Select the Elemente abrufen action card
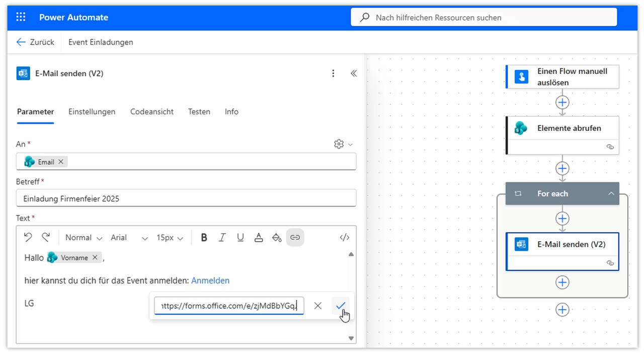 point(562,135)
